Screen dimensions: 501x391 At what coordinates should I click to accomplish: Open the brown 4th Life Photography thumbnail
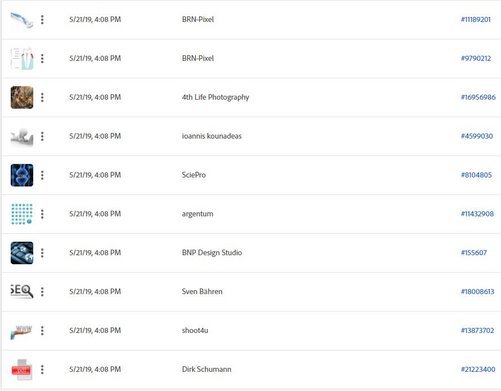22,97
